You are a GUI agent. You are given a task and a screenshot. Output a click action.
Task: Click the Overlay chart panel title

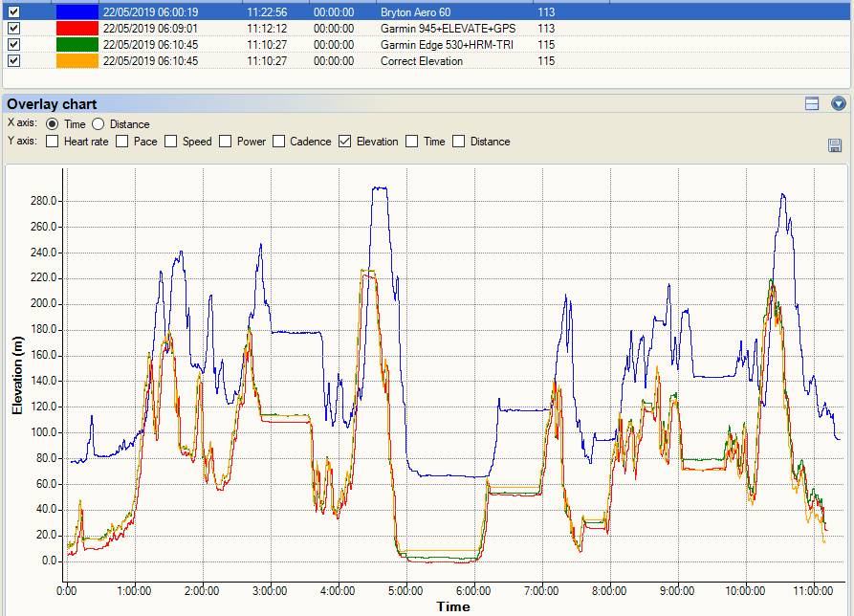(x=52, y=104)
